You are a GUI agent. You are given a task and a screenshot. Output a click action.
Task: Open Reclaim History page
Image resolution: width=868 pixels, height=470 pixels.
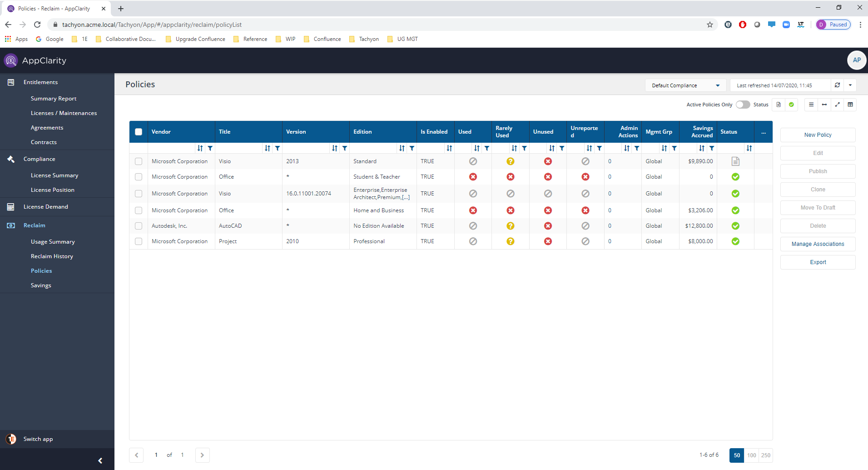pyautogui.click(x=52, y=256)
